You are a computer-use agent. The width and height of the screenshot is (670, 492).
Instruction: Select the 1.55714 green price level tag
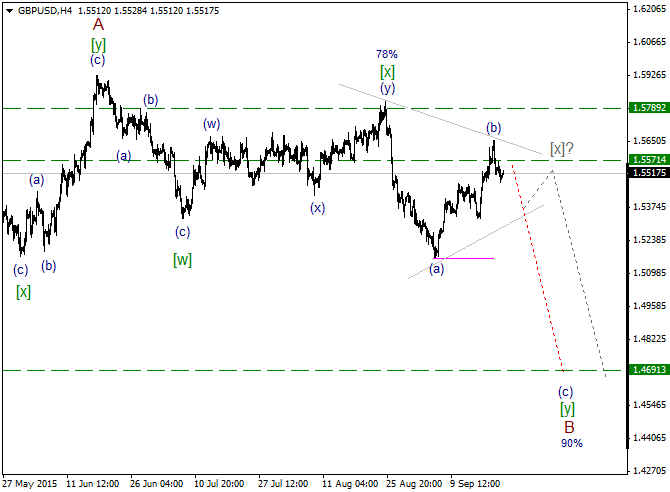649,159
